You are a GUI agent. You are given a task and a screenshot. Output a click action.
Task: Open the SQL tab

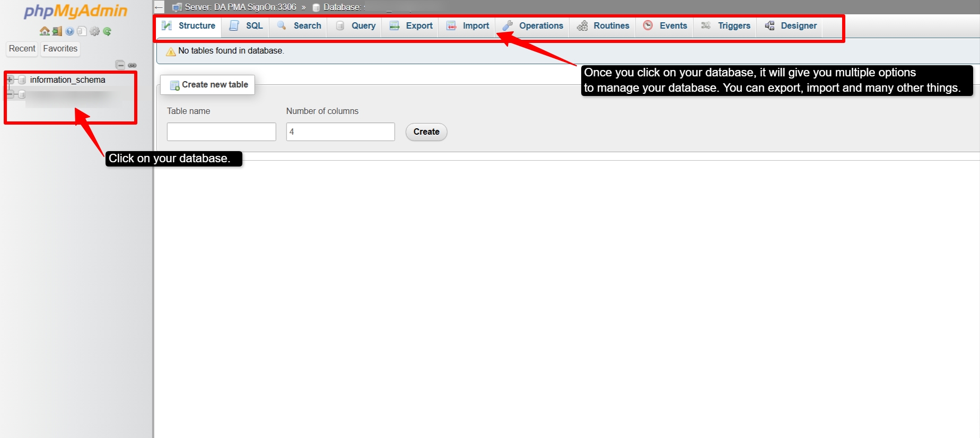tap(246, 26)
